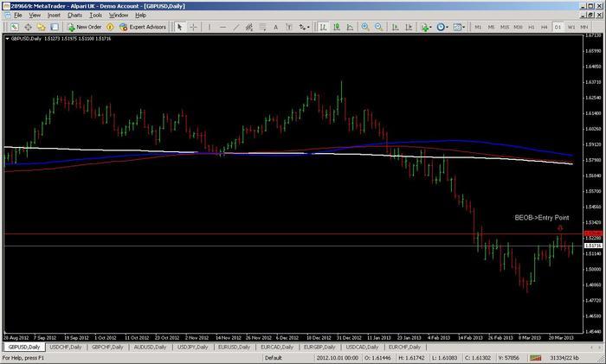Screen dimensions: 606x364
Task: Draw a vertical line tool
Action: click(x=210, y=27)
